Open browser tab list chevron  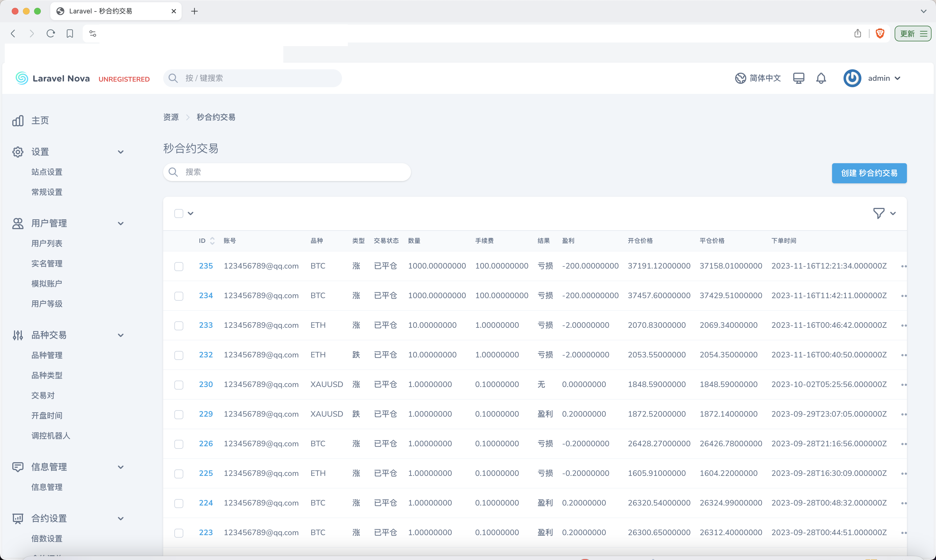(923, 11)
